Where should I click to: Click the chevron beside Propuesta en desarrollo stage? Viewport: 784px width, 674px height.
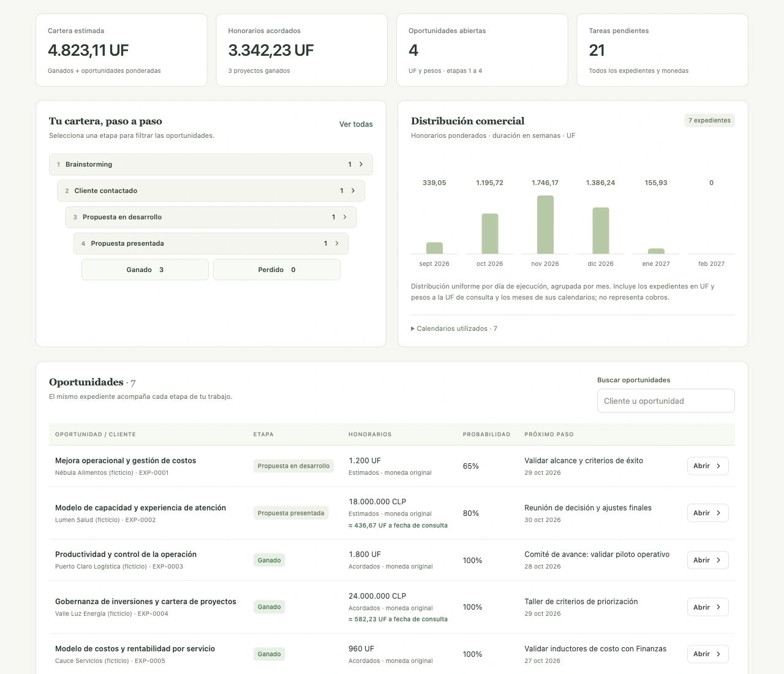[x=345, y=217]
